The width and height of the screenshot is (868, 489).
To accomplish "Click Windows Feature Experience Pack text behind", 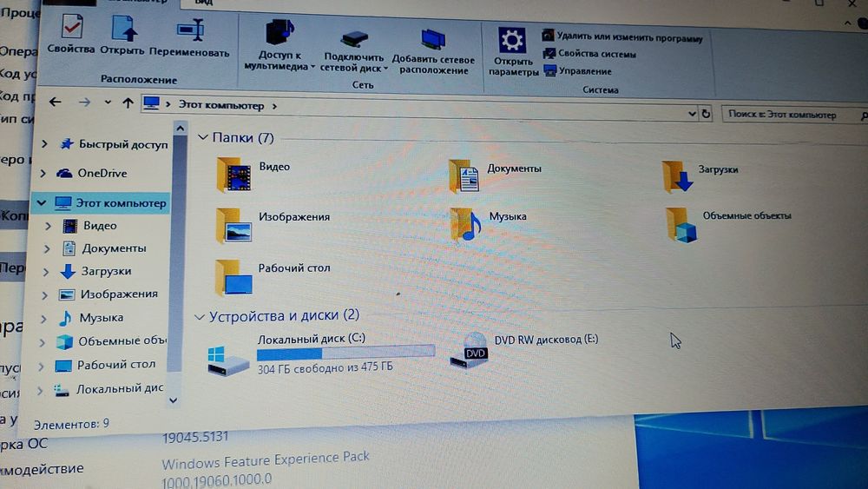I will [265, 460].
